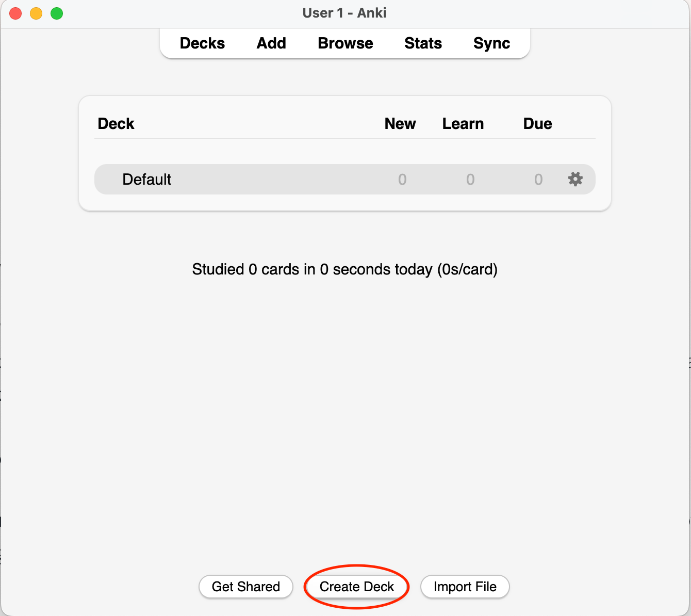Click the Deck column header

pyautogui.click(x=116, y=124)
